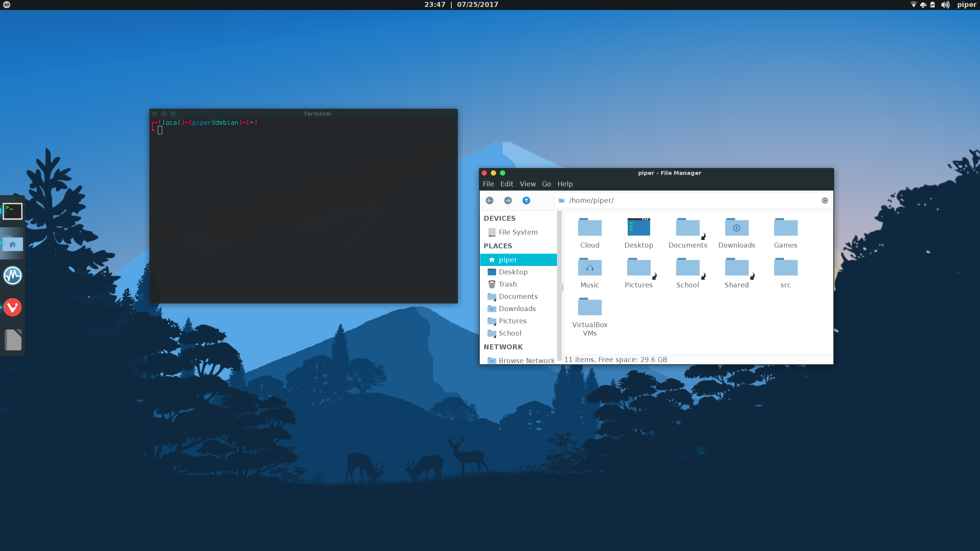Open the home folder dock icon
Viewport: 980px width, 551px height.
tap(13, 244)
